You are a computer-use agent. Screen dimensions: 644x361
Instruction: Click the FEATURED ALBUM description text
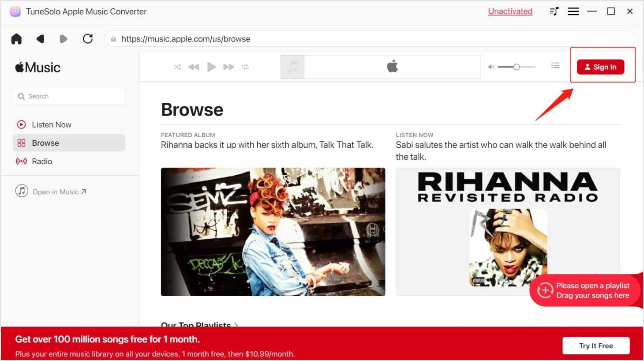tap(267, 145)
